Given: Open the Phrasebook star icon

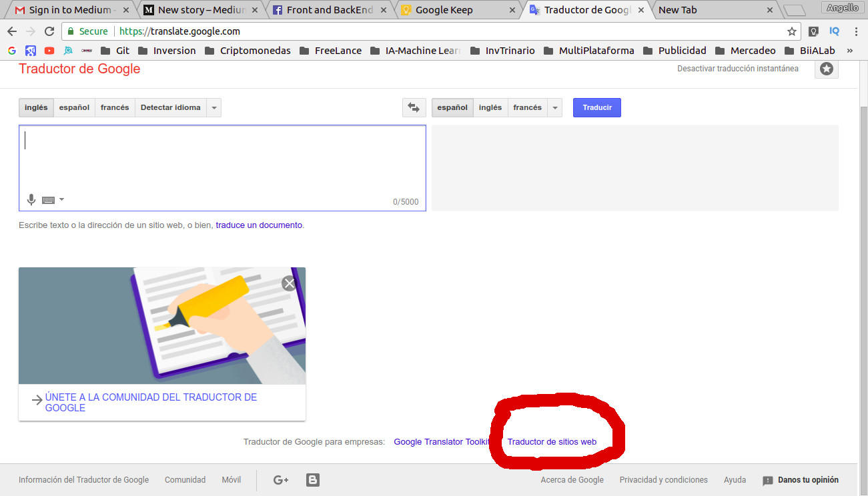Looking at the screenshot, I should (827, 69).
